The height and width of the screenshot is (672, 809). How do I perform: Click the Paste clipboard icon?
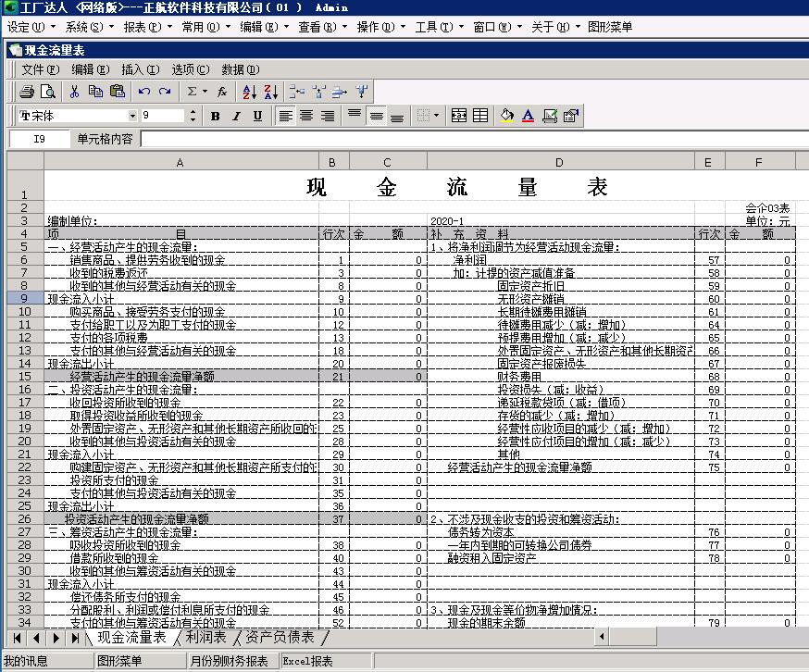pos(117,92)
